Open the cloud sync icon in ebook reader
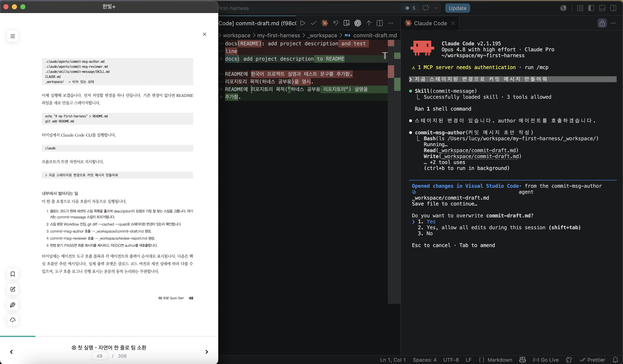 point(13,320)
